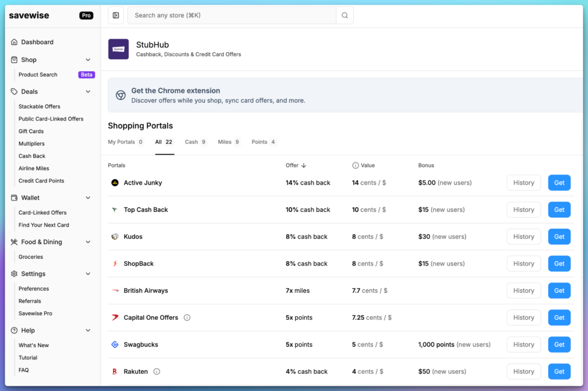Open Stackable Offers link
This screenshot has height=391, width=588.
(40, 106)
